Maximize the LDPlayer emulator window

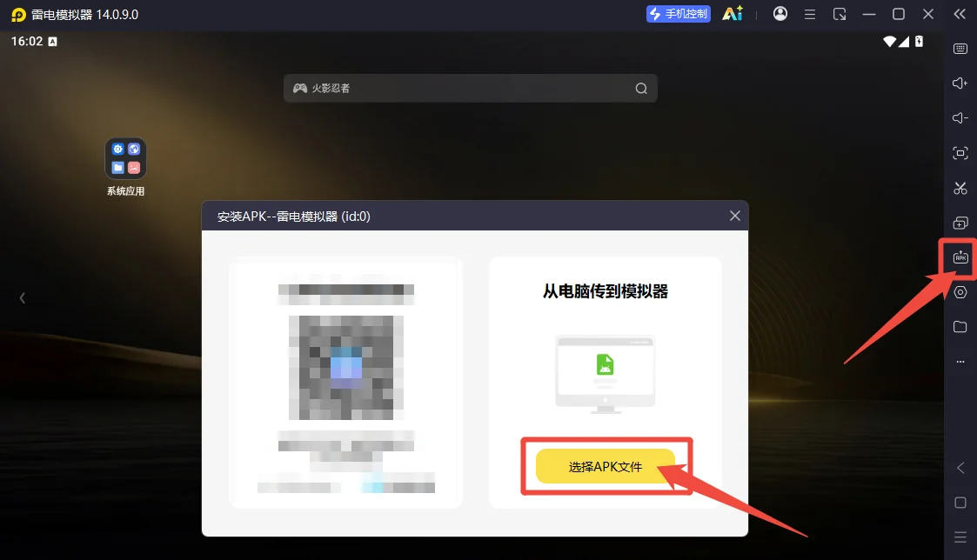pos(899,14)
